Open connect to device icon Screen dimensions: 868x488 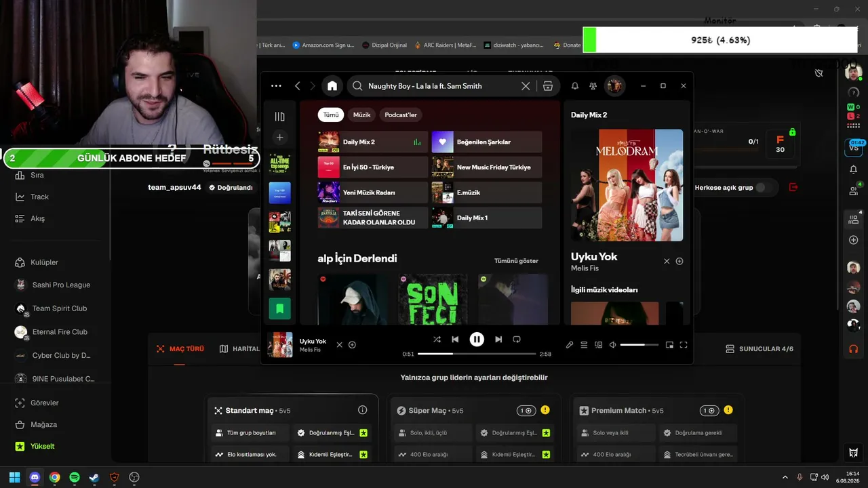pos(598,345)
